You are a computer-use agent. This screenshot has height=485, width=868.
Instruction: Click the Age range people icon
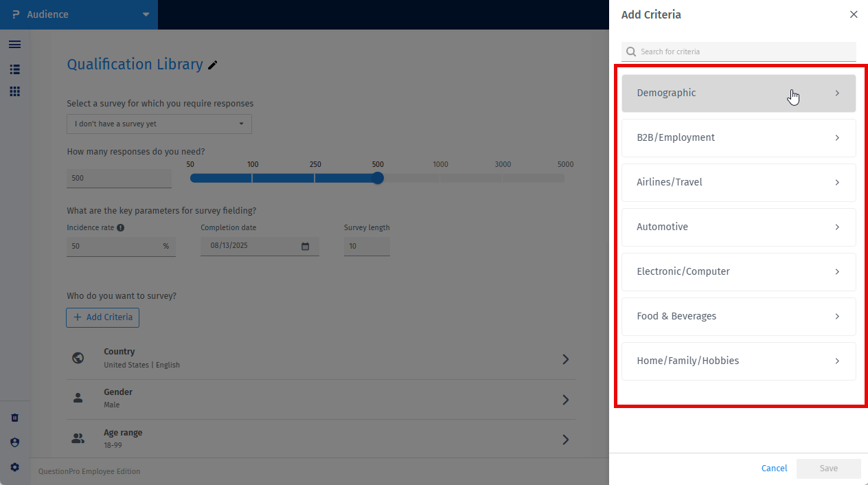tap(78, 438)
